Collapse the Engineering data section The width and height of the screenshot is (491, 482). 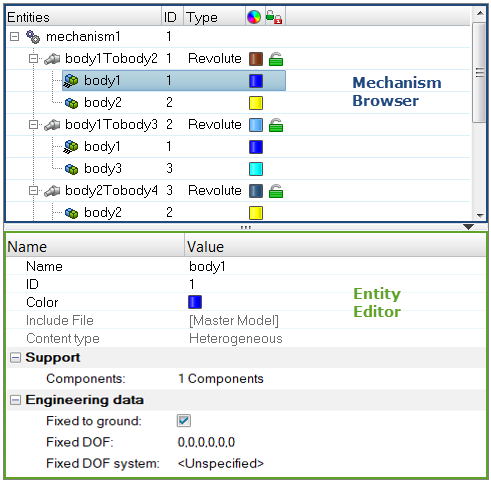[x=15, y=400]
